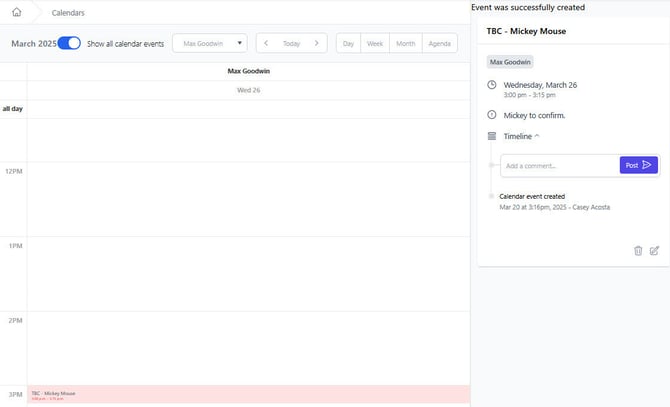Switch to Agenda view
Image resolution: width=670 pixels, height=407 pixels.
[439, 44]
